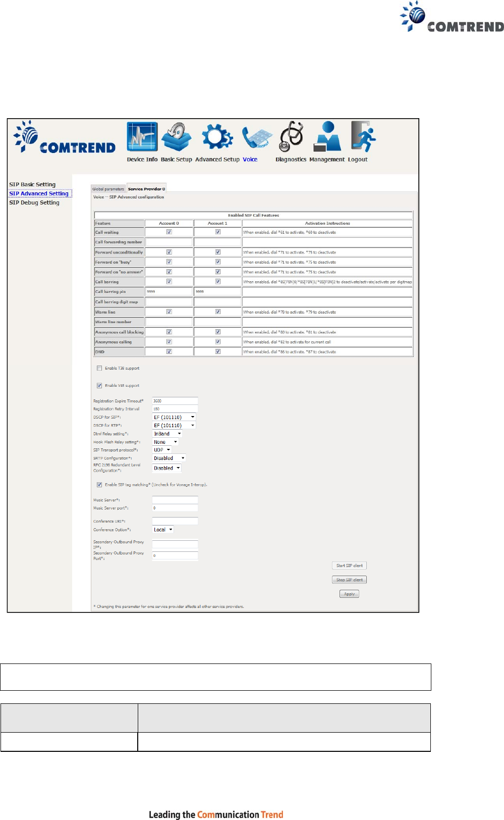This screenshot has width=504, height=820.
Task: Click Secondary Outbound Proxy Port field
Action: click(x=175, y=555)
